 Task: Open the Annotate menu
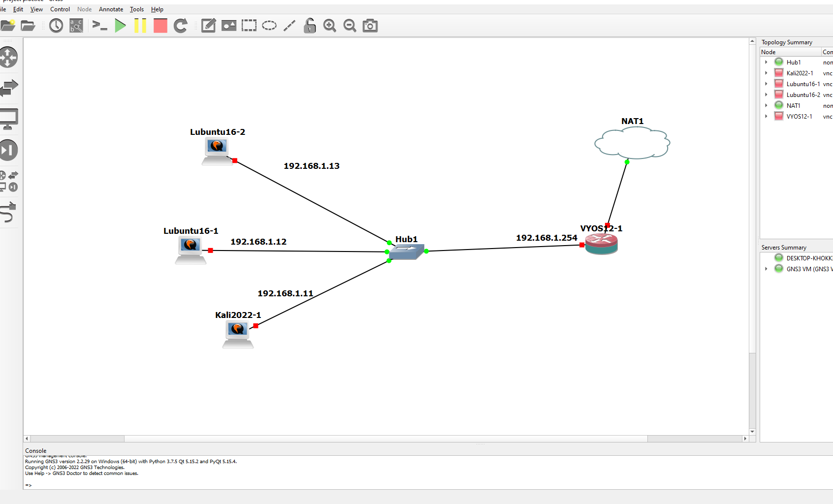tap(111, 9)
